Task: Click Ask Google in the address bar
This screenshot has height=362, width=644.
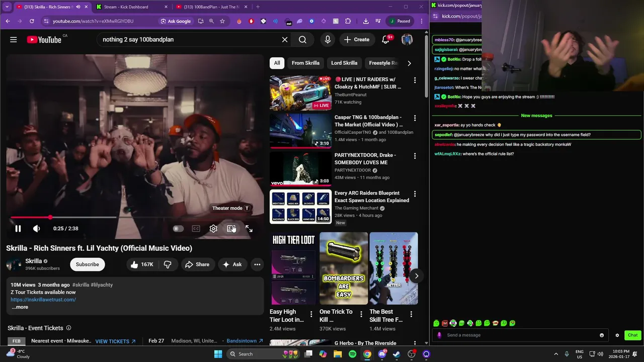Action: 176,21
